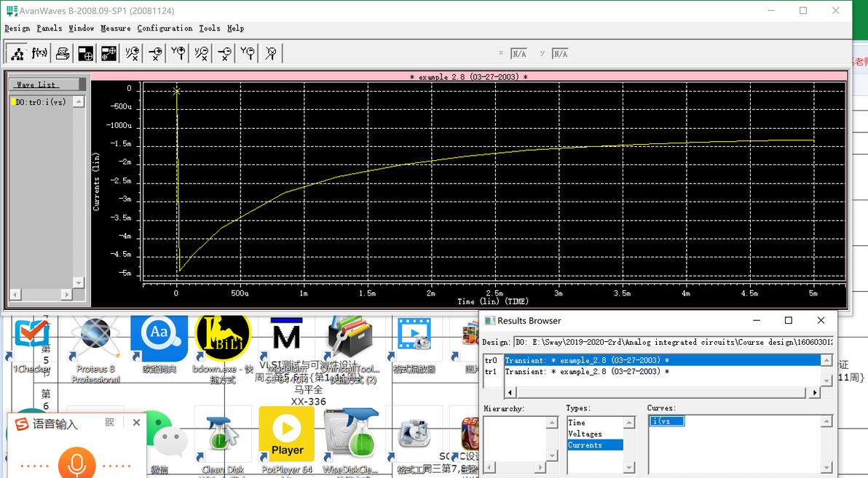Click the Print toolbar icon
The width and height of the screenshot is (868, 478).
(x=63, y=53)
